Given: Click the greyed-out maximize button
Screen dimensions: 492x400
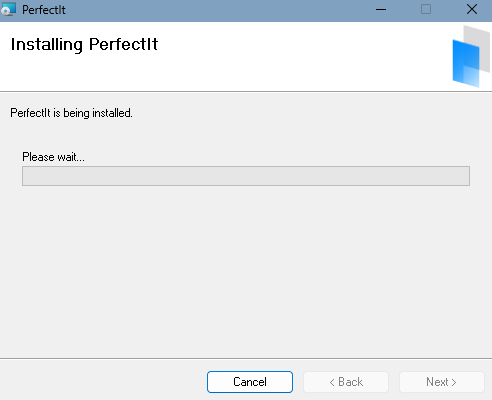Looking at the screenshot, I should 426,9.
